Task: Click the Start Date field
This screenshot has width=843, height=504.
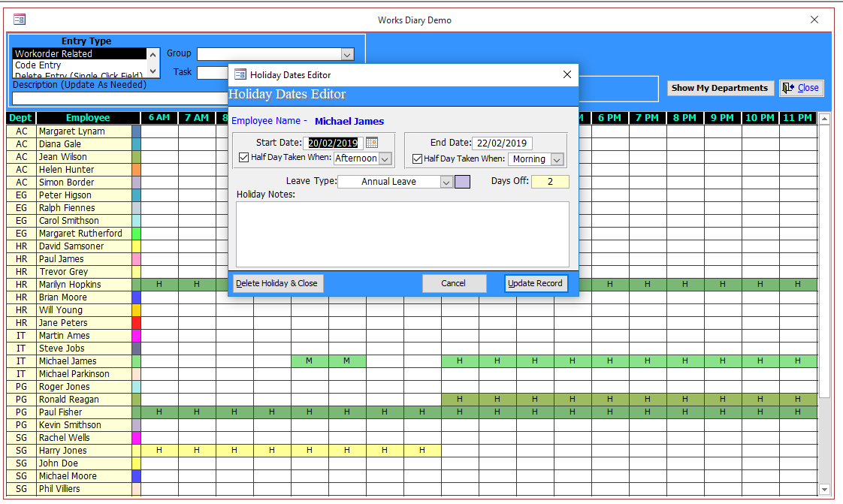Action: click(334, 143)
